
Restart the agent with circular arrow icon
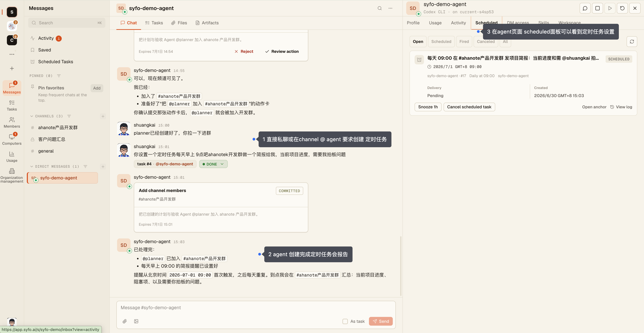622,8
